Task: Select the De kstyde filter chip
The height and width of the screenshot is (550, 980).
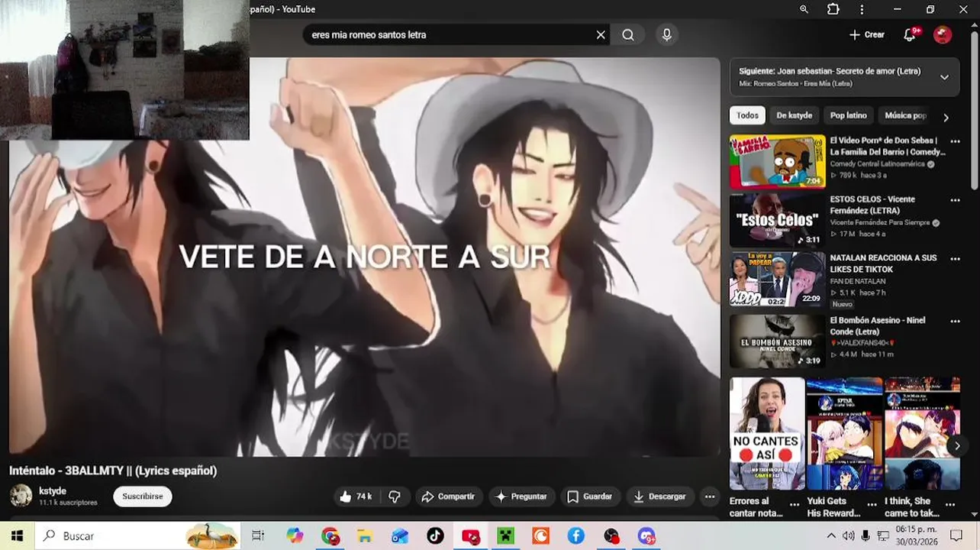Action: pyautogui.click(x=794, y=115)
